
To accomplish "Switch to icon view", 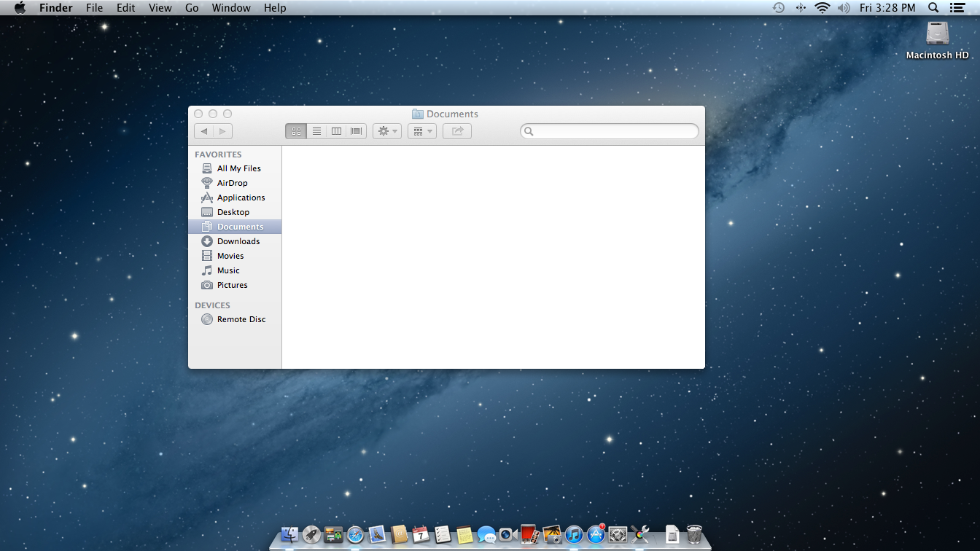I will point(296,131).
